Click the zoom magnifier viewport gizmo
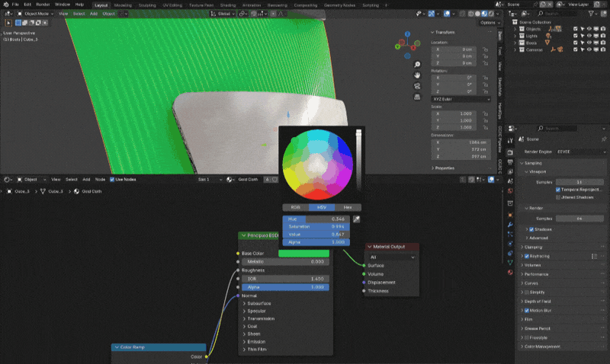Viewport: 610px width, 364px height. click(416, 63)
